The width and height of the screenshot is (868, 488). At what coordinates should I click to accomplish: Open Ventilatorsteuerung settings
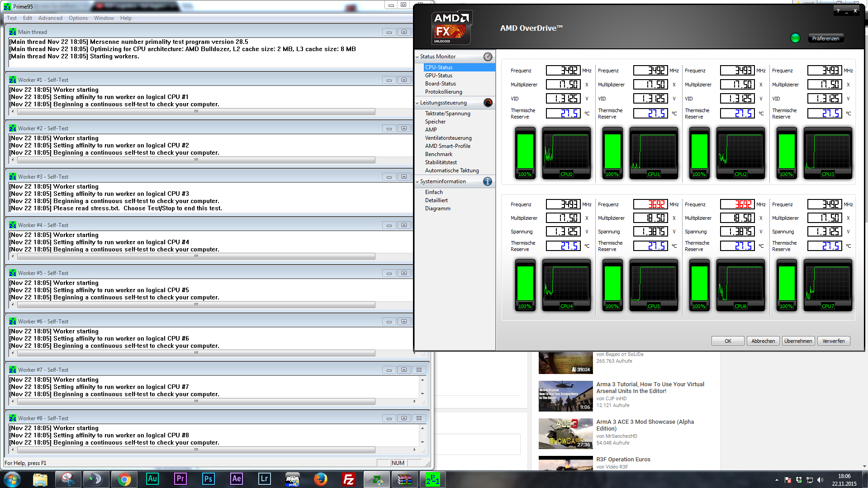(x=448, y=138)
